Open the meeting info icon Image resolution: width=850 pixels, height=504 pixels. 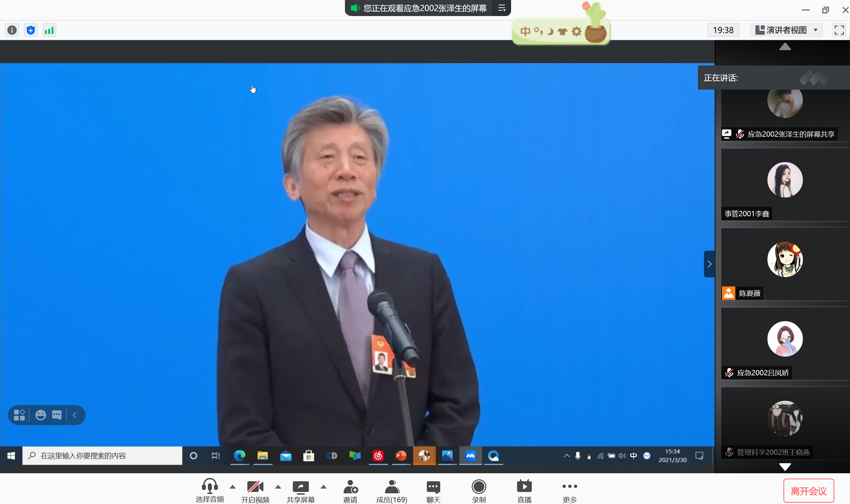point(12,30)
